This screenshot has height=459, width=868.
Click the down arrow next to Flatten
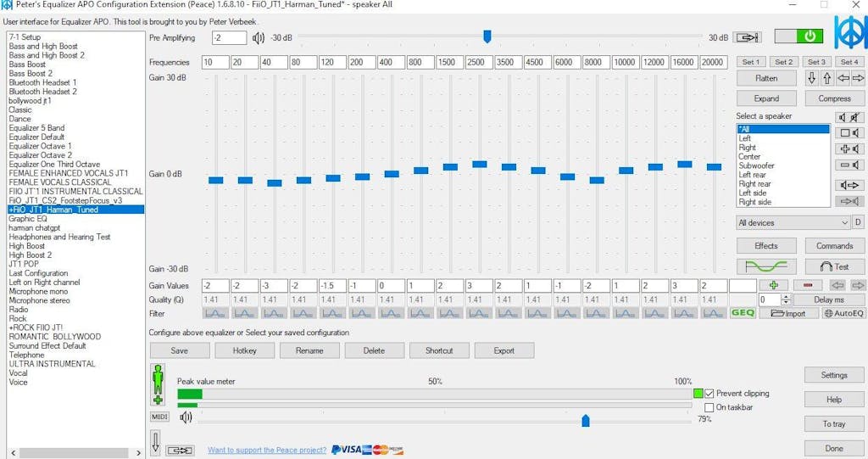pos(811,78)
